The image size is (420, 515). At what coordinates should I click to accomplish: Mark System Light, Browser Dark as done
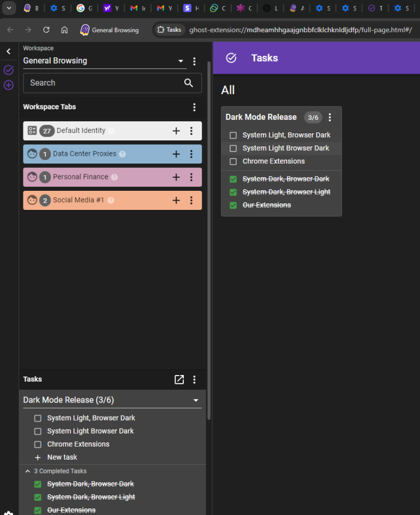coord(233,134)
